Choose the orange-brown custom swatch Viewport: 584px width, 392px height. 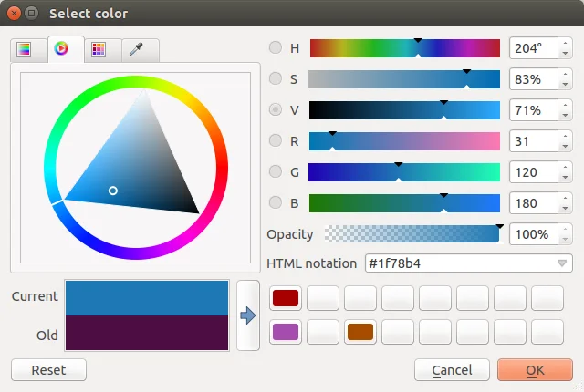[360, 332]
